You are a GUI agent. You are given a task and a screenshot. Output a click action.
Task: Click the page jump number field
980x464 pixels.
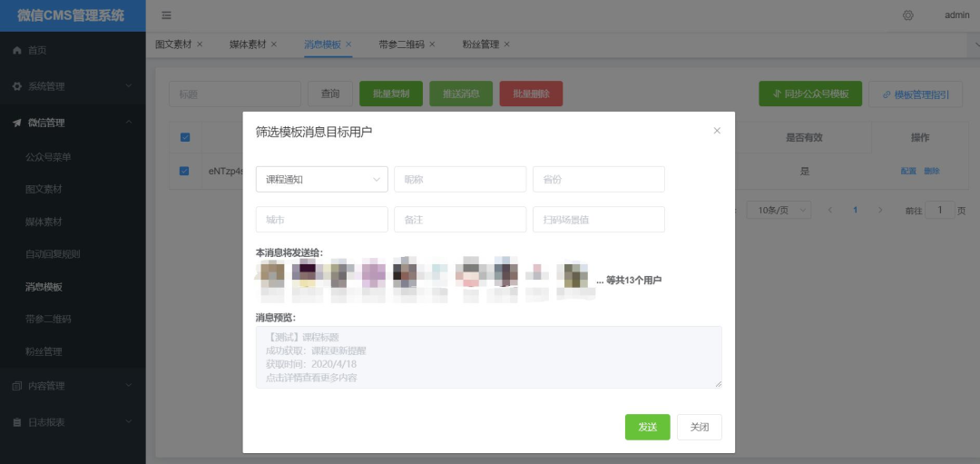point(939,210)
